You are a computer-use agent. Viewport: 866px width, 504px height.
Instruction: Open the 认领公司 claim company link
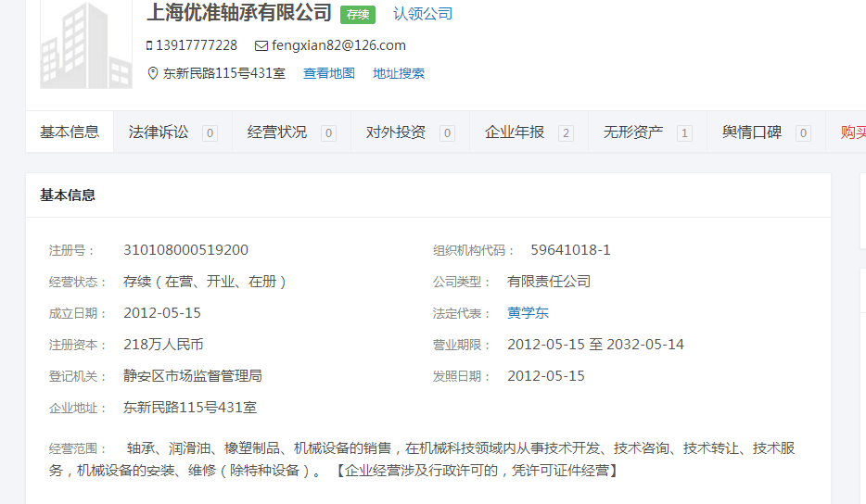[423, 13]
